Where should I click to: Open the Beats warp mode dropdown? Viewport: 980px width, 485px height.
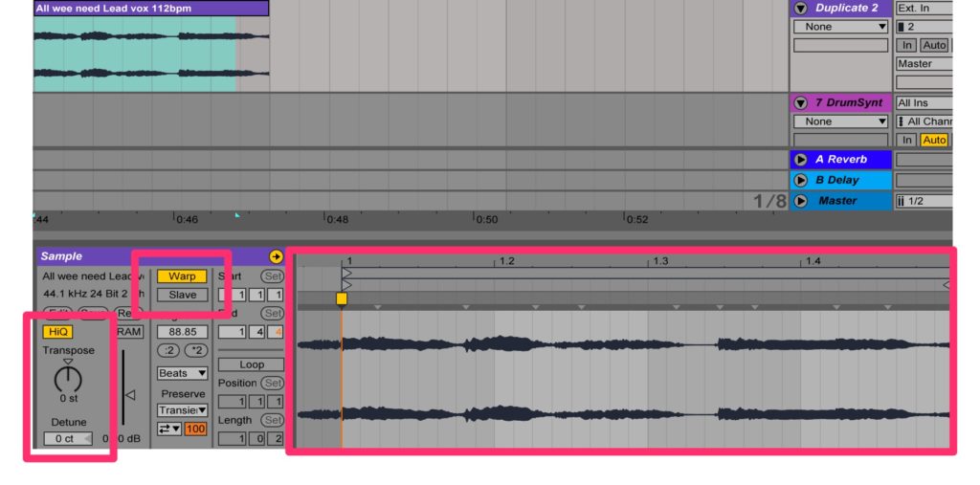point(182,373)
